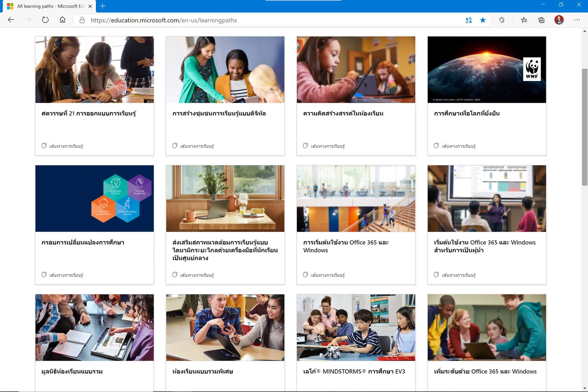Click learning path badge icon under ศตวรรษที่ 21
Viewport: 588px width, 392px height.
pyautogui.click(x=44, y=146)
